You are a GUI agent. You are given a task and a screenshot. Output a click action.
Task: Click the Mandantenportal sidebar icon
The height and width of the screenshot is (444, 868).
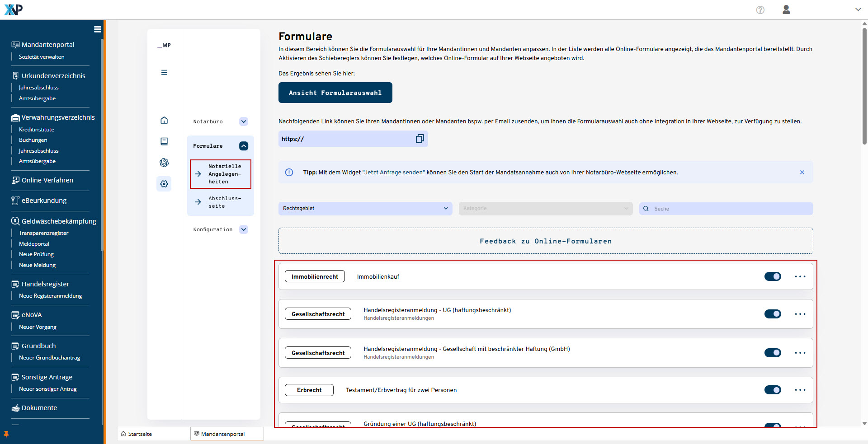[15, 45]
